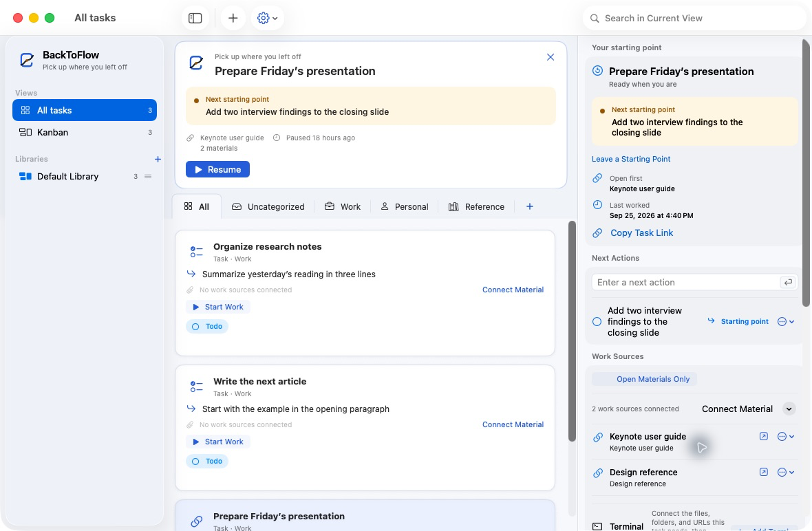Switch to the Work tab
The width and height of the screenshot is (812, 531).
coord(343,206)
